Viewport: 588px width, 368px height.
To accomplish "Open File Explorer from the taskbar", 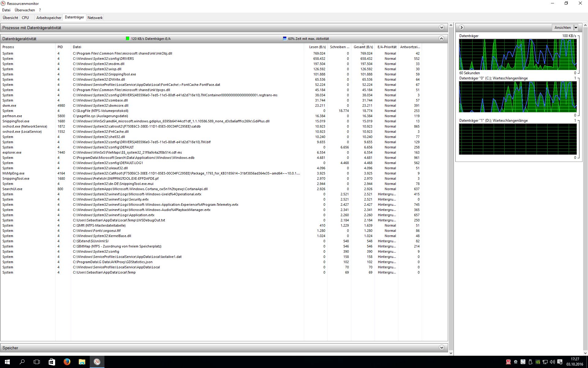I will (x=82, y=362).
